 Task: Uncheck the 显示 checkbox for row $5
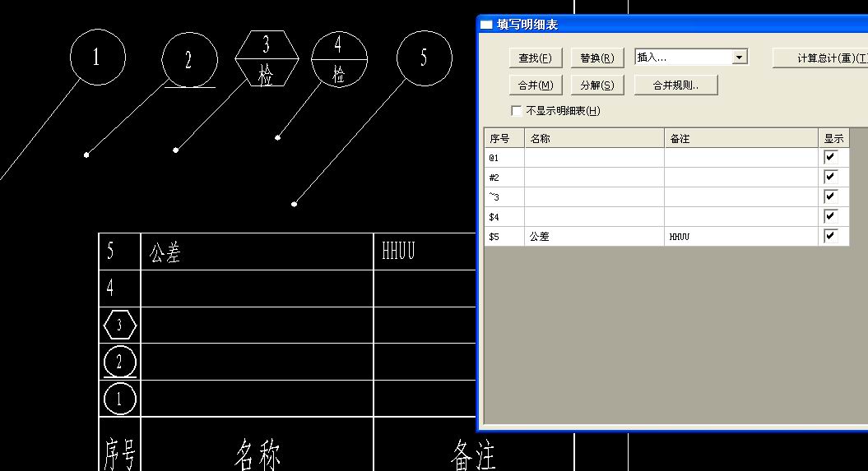830,236
